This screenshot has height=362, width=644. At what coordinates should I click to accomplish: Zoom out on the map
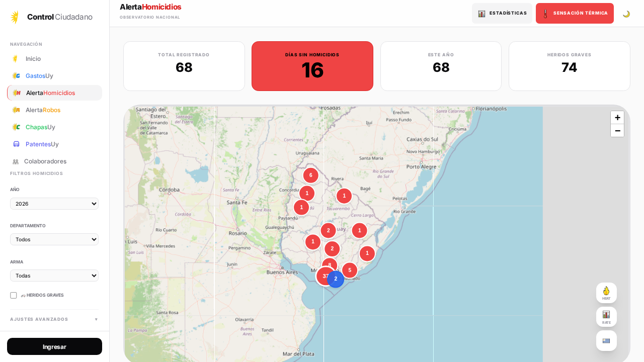click(x=617, y=131)
